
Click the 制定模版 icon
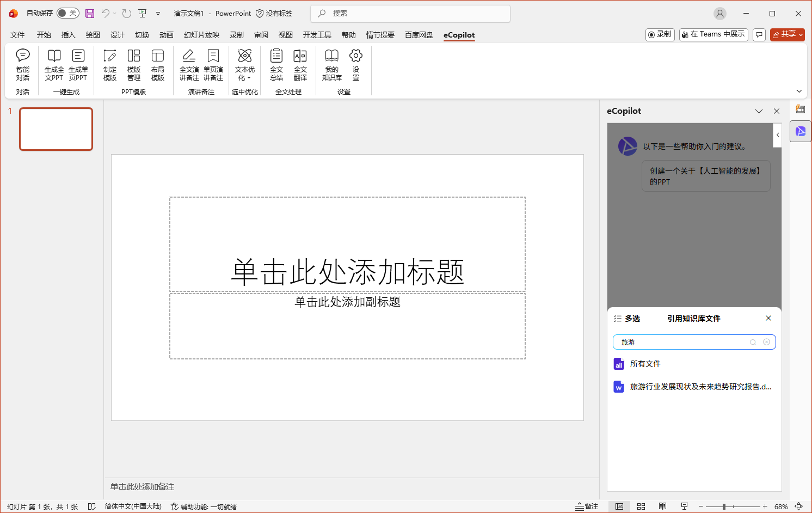pyautogui.click(x=110, y=64)
